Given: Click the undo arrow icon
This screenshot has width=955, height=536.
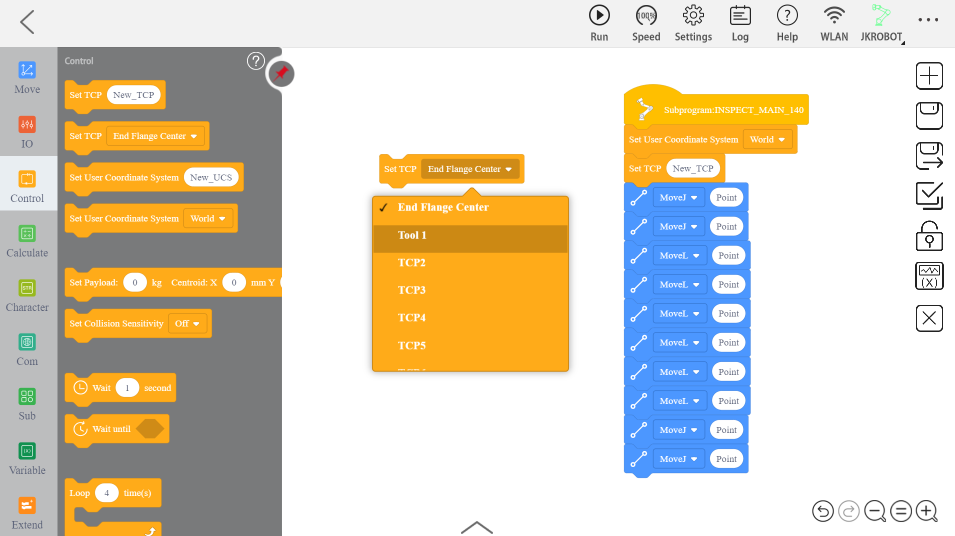Looking at the screenshot, I should (822, 511).
